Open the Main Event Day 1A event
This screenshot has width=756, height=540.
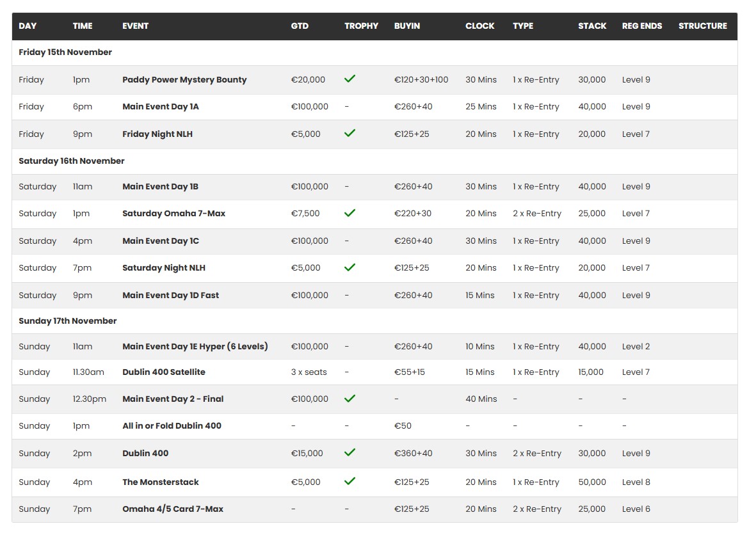pos(161,107)
